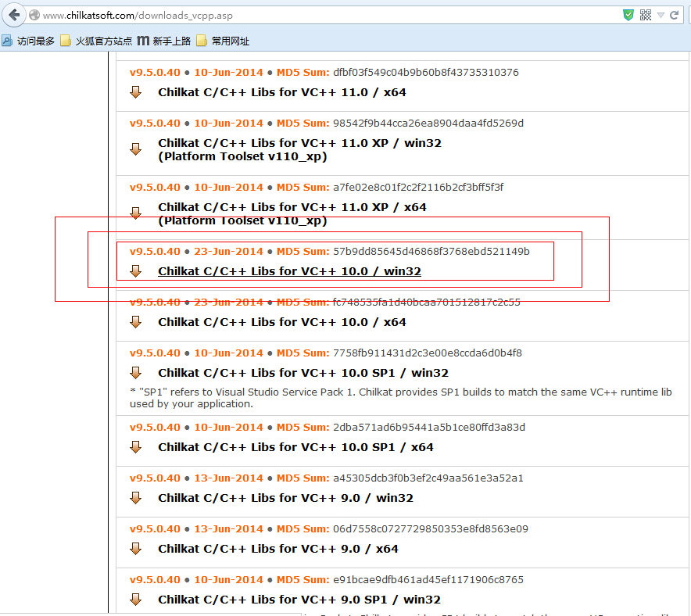Open Chilkat Libs for VC++ 10.0 SP1 / win32 link
This screenshot has width=691, height=616.
(303, 373)
